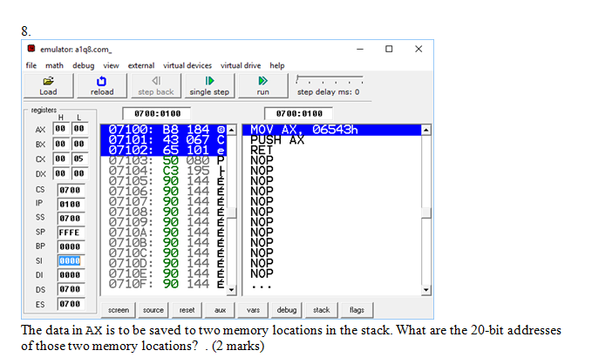592x364 pixels.
Task: Select memory row 07102: 65 101
Action: pos(164,150)
